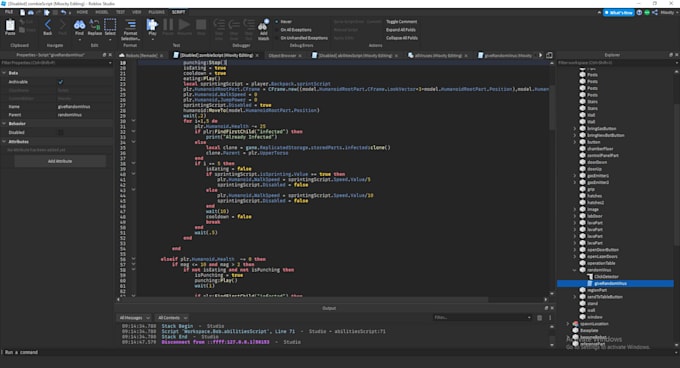Select the Never debug errors option

click(284, 22)
